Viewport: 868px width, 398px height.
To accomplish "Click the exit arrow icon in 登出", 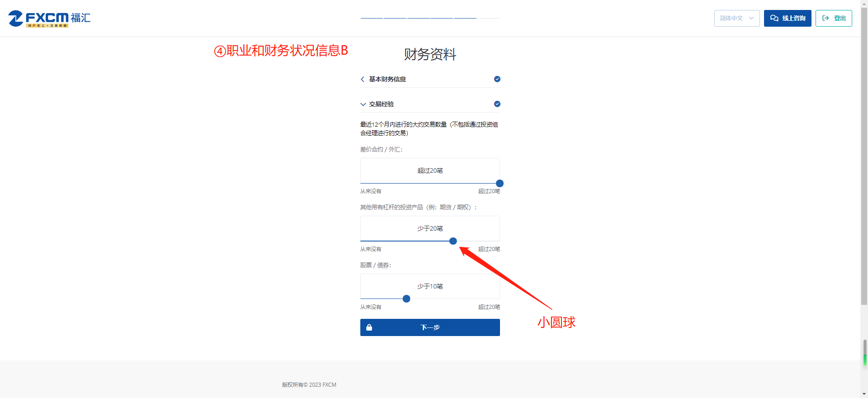I will click(x=826, y=18).
